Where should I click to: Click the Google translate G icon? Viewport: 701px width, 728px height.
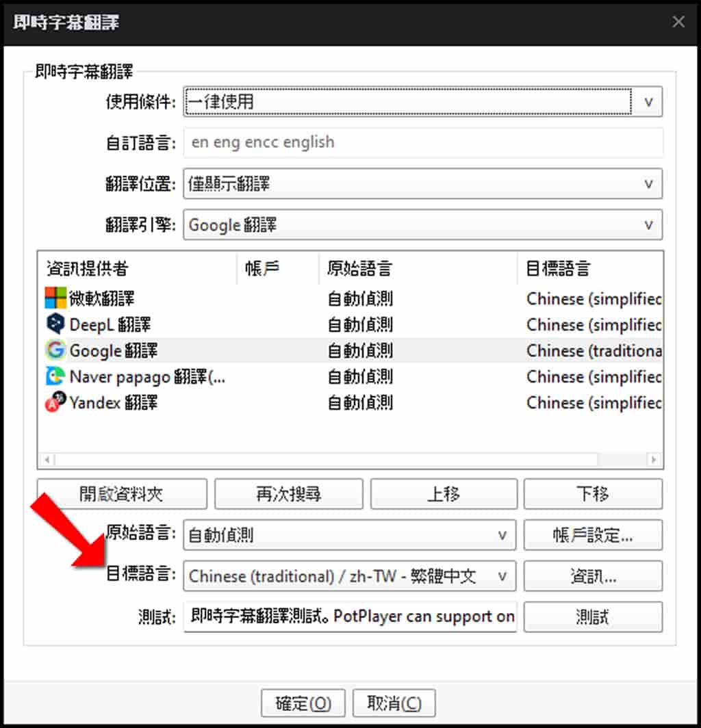click(55, 350)
